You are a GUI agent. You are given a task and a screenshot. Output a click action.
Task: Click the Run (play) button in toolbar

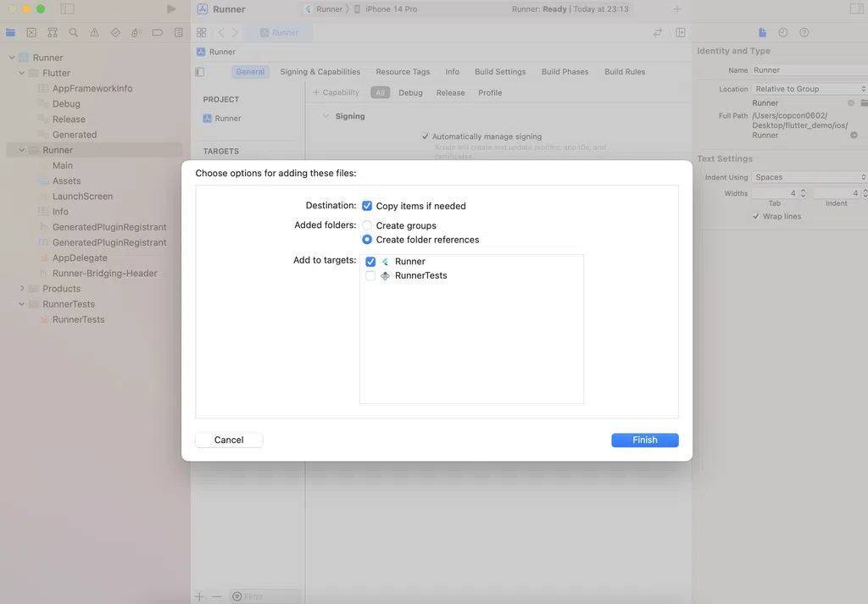coord(171,8)
